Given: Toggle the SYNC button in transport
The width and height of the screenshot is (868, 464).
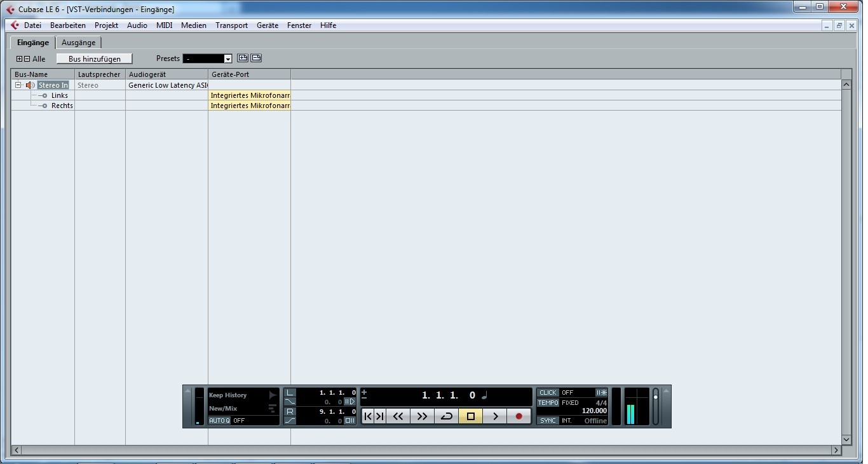Looking at the screenshot, I should pos(548,421).
